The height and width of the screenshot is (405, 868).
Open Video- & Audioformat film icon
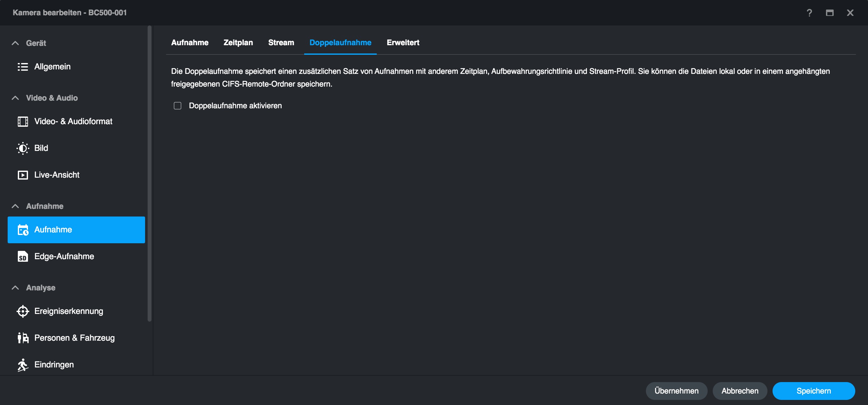[23, 121]
